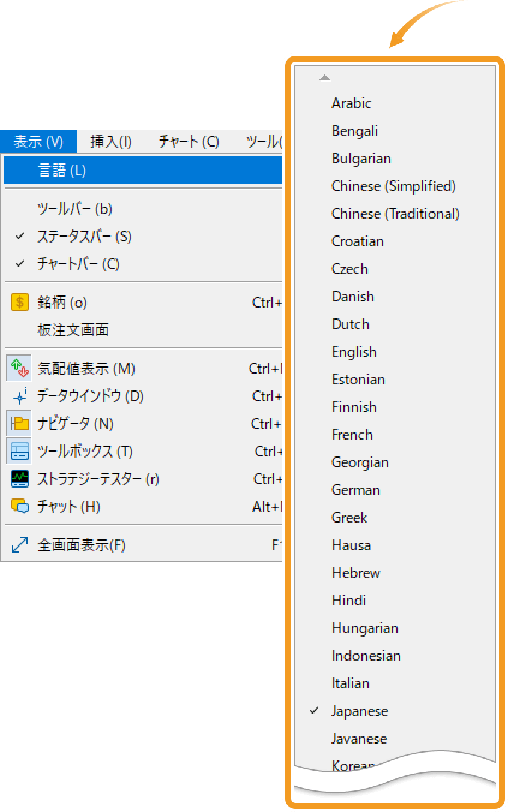Choose German in the language list
The height and width of the screenshot is (812, 508).
(356, 489)
